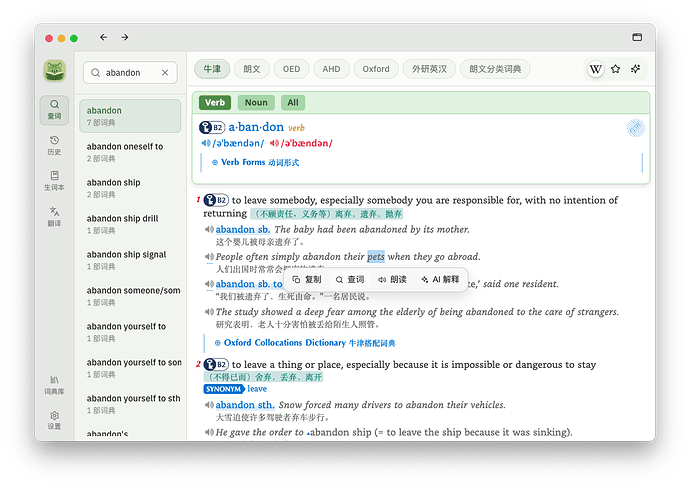Follow the synonym link 'leave'
Screen dimensions: 690x487
pyautogui.click(x=257, y=389)
